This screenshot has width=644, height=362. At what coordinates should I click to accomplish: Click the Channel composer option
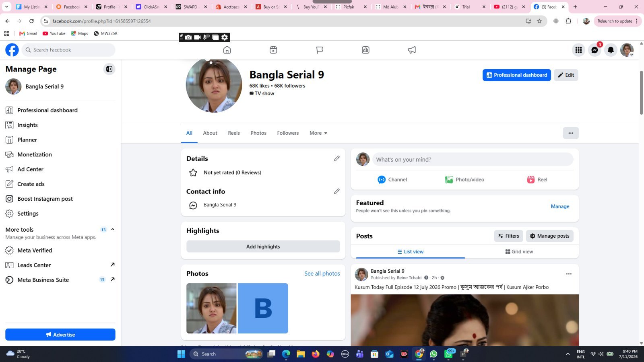coord(392,180)
